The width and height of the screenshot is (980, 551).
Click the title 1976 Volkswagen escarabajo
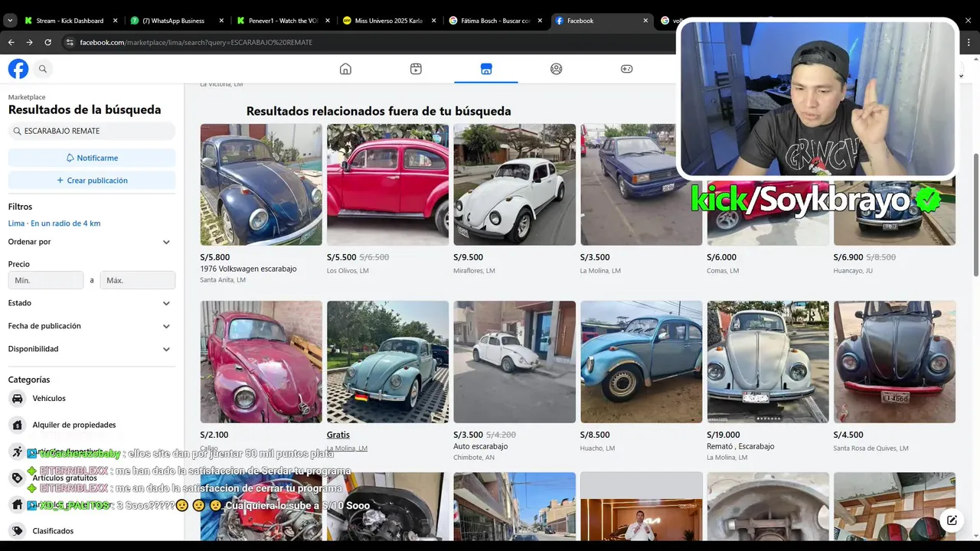(x=248, y=269)
